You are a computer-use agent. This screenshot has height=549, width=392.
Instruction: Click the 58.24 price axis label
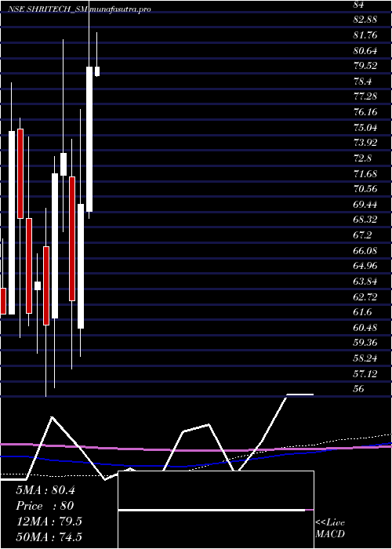pyautogui.click(x=365, y=358)
